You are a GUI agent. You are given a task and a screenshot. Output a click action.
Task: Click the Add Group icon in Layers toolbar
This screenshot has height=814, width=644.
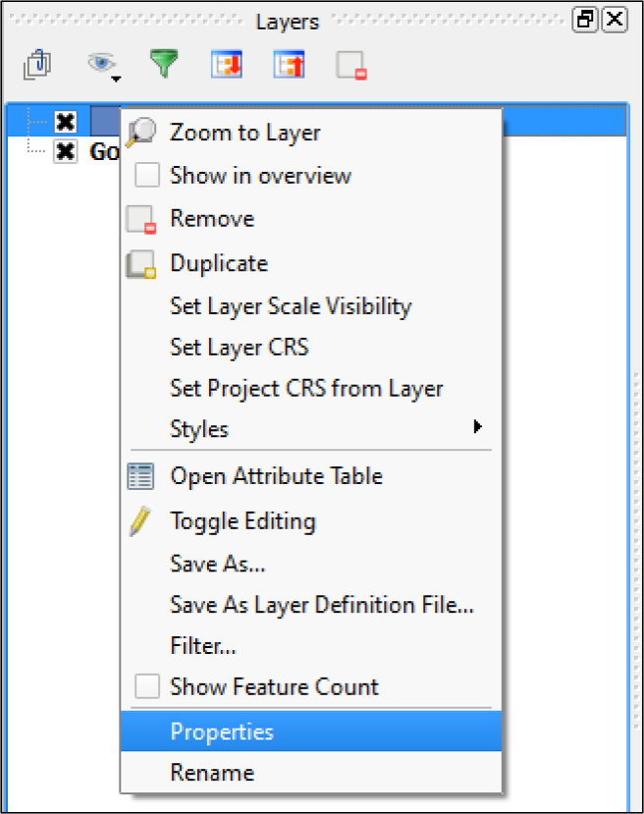click(39, 65)
